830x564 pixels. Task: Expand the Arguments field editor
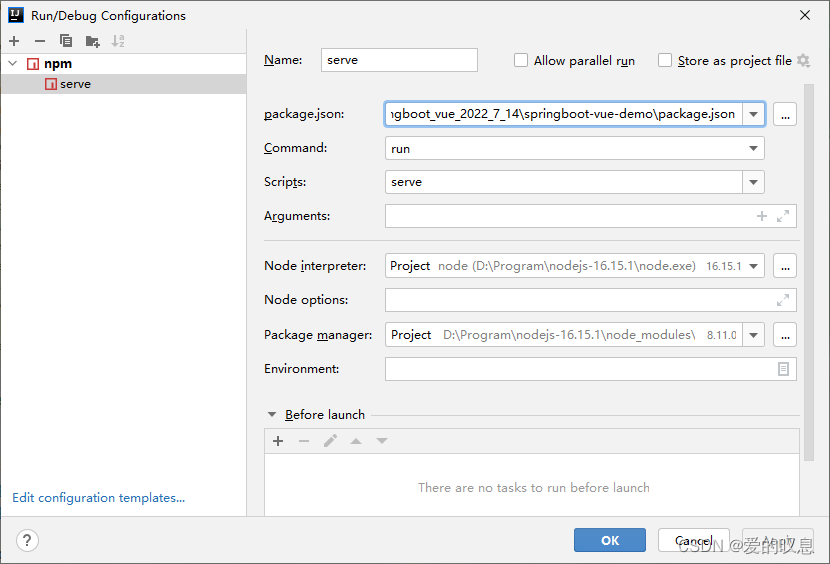click(x=783, y=216)
